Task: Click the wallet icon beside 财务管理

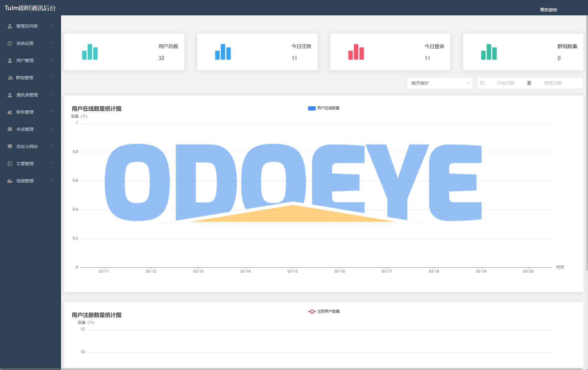Action: click(10, 112)
